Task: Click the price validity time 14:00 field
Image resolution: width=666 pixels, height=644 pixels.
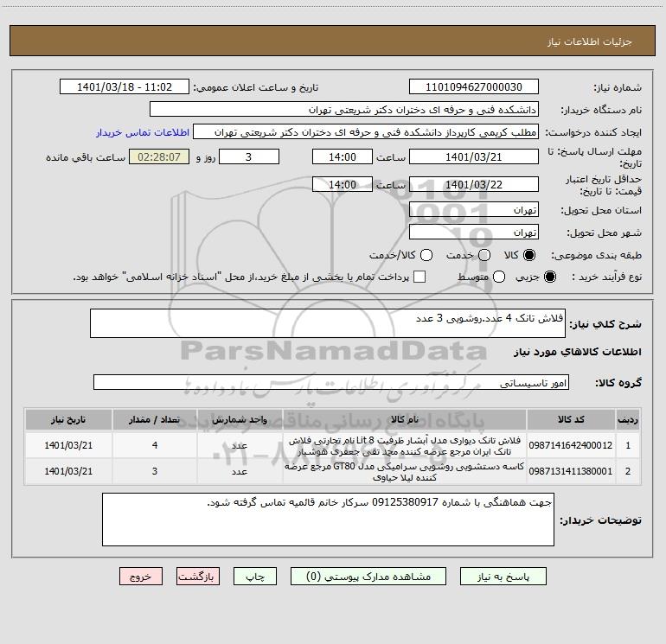Action: click(343, 184)
